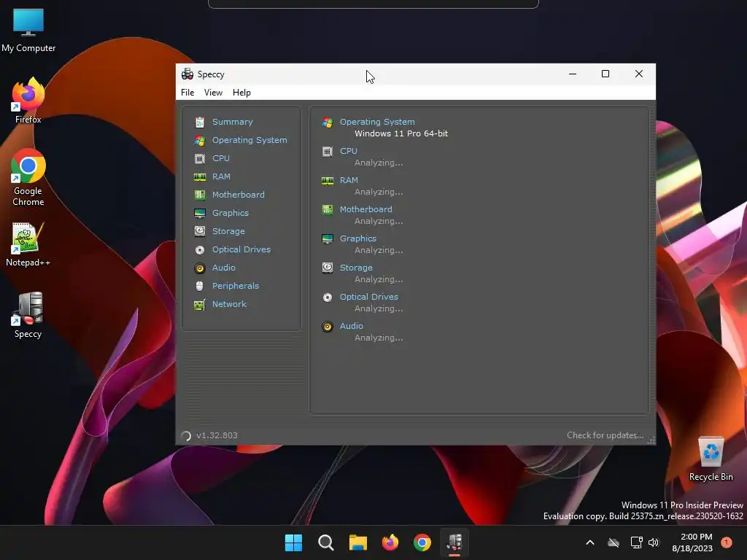The image size is (747, 560).
Task: Click the Network card icon in sidebar
Action: pyautogui.click(x=200, y=305)
